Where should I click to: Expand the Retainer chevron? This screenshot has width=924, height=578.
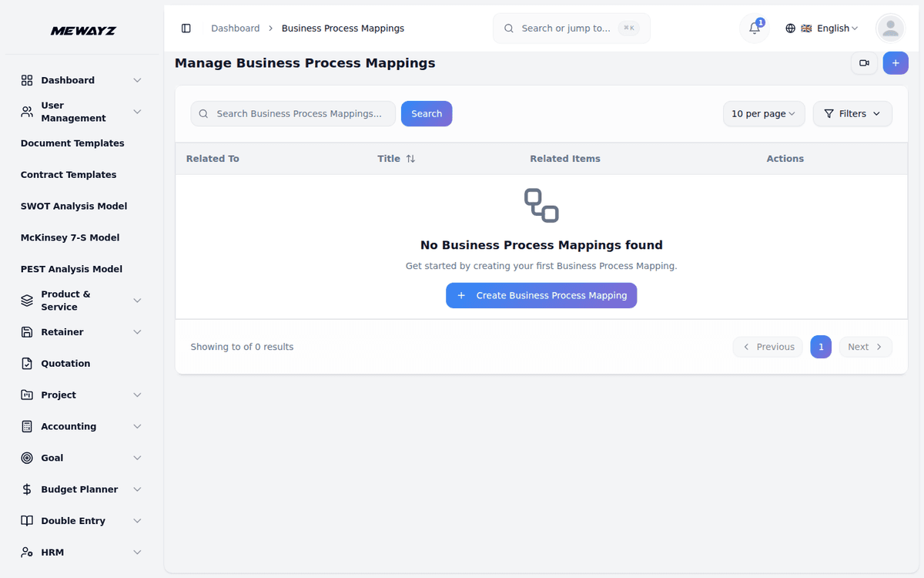pos(137,332)
